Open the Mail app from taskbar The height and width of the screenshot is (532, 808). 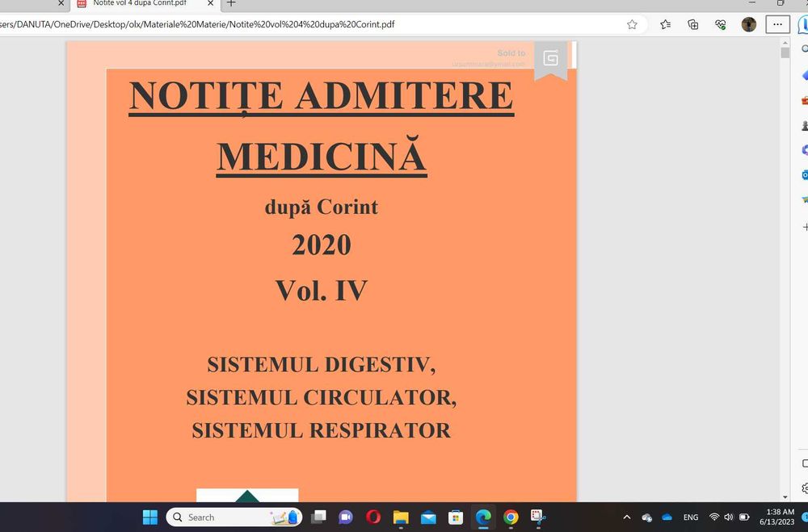pos(428,517)
